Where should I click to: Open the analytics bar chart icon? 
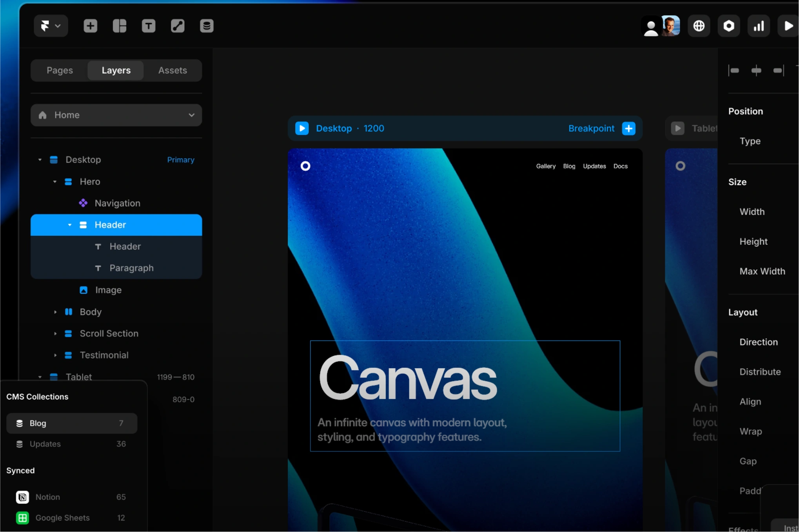pyautogui.click(x=758, y=26)
